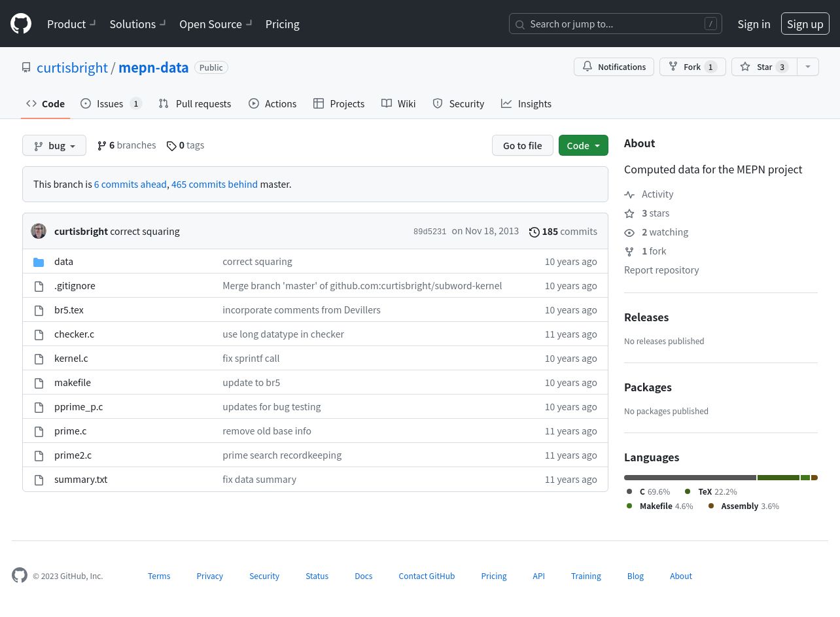Open the Actions tab
Viewport: 840px width, 617px height.
[273, 103]
